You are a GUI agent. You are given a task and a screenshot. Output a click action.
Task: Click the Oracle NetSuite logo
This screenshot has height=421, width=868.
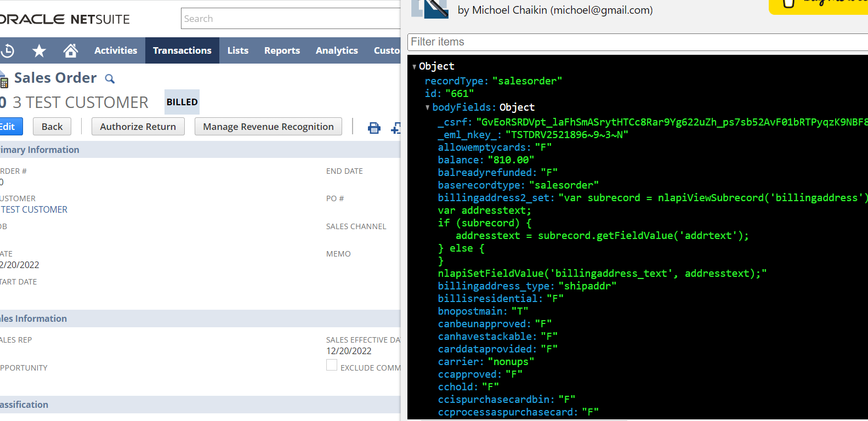point(65,19)
